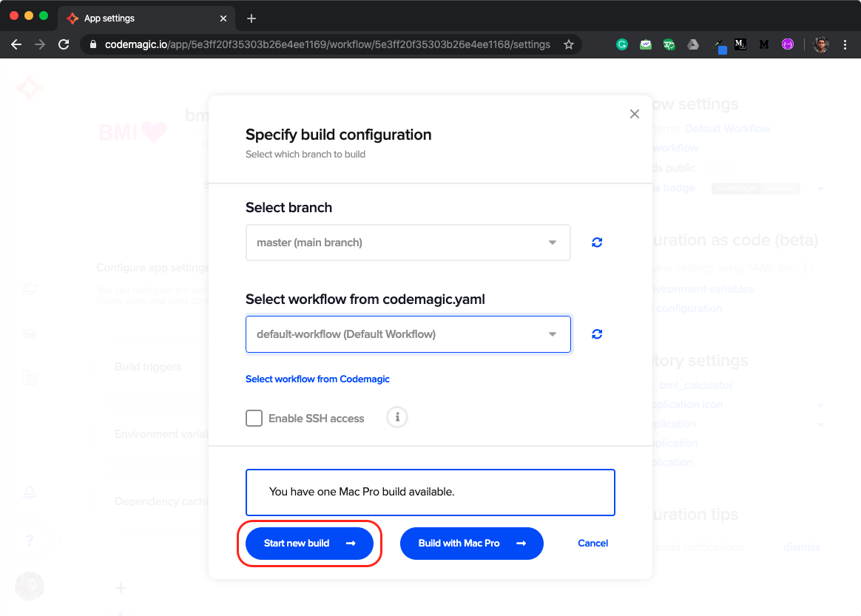The image size is (861, 616).
Task: Refresh the branch list with the reload icon
Action: pos(597,242)
